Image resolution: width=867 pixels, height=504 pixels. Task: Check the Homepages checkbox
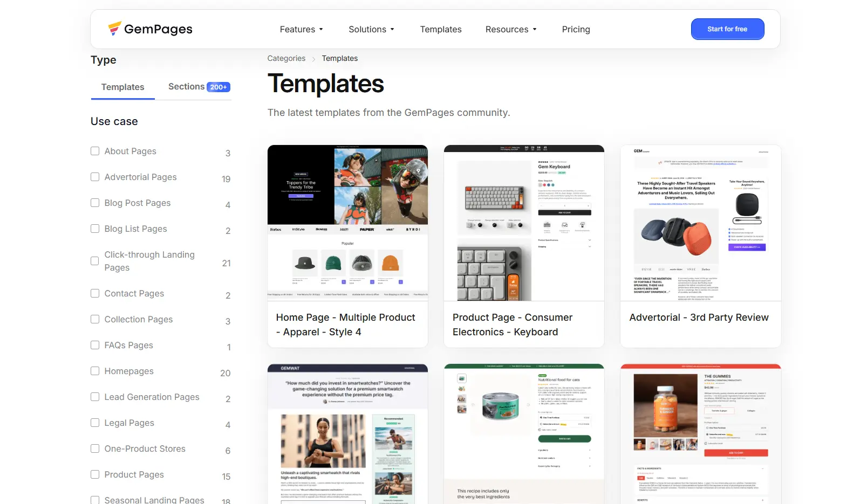[x=95, y=371]
